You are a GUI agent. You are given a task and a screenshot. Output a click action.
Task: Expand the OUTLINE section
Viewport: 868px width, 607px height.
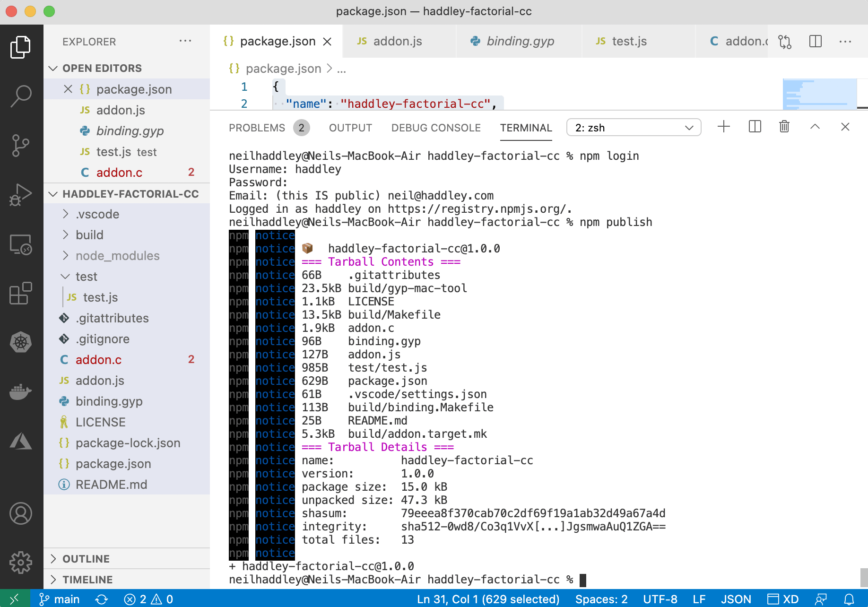86,559
